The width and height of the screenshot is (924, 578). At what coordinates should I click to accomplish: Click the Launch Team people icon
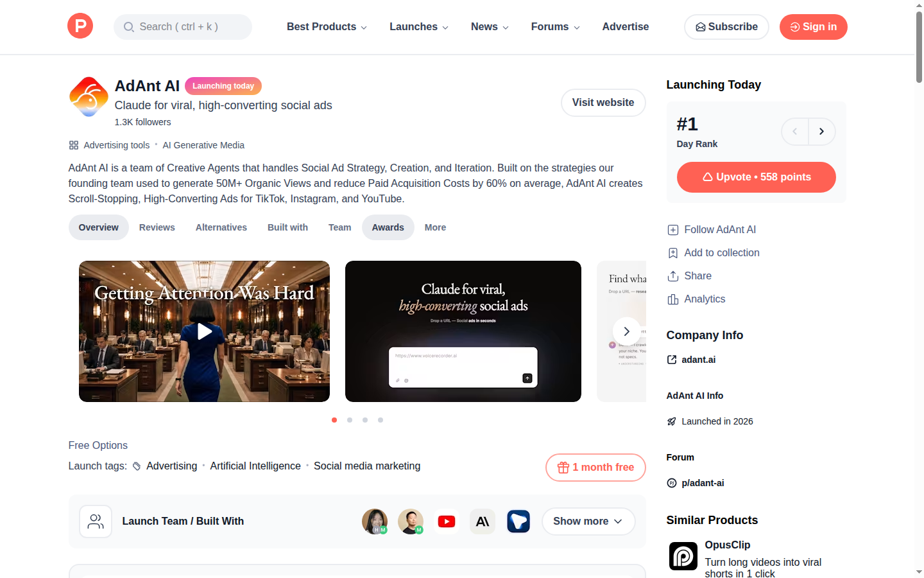(x=96, y=521)
